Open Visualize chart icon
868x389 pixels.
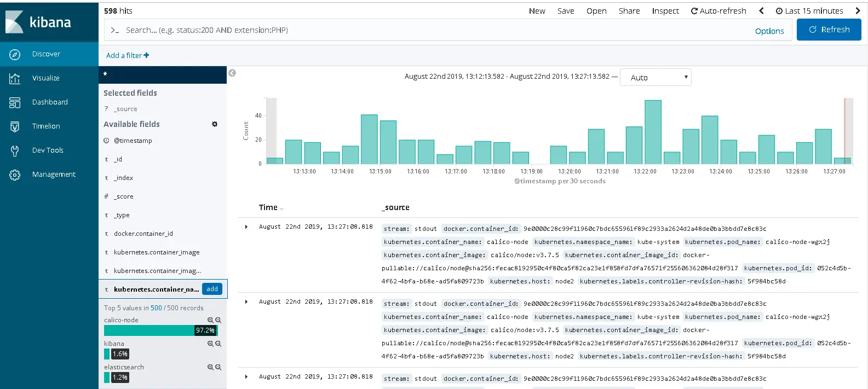click(15, 78)
